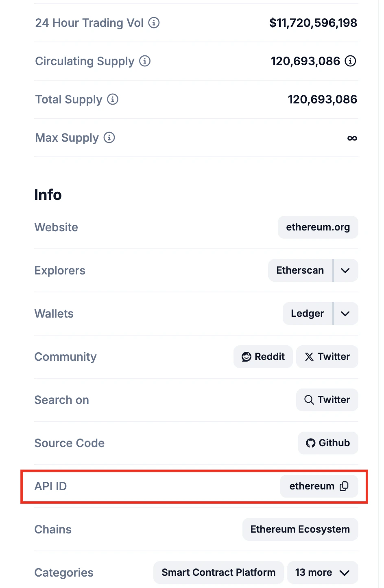Copy the ethereum API ID via the copy icon
The height and width of the screenshot is (588, 384).
(344, 486)
